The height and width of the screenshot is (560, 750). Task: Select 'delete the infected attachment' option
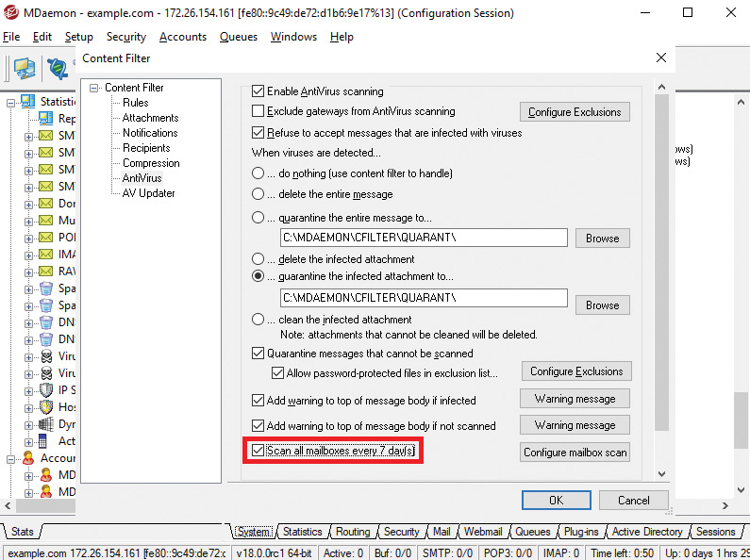(258, 259)
